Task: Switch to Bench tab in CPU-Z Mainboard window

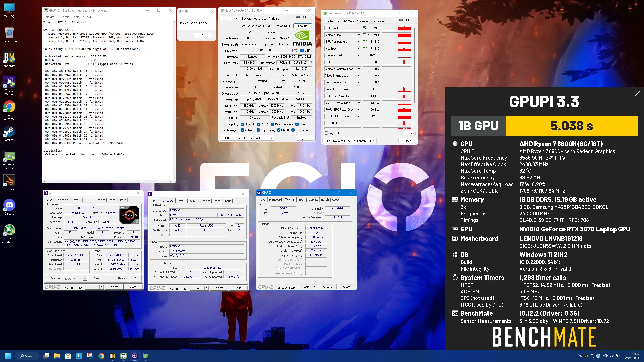Action: (216, 201)
